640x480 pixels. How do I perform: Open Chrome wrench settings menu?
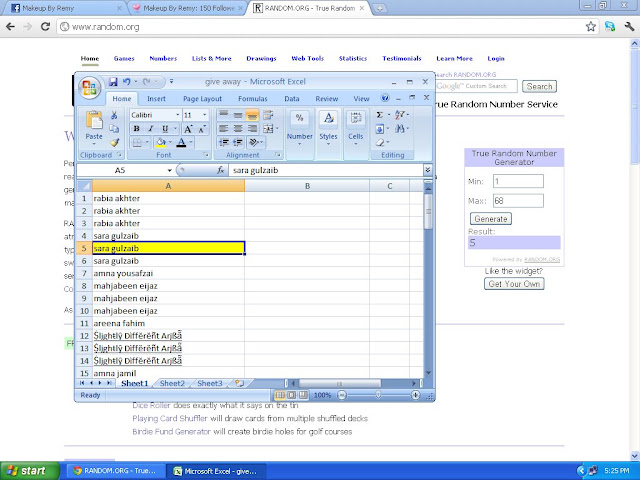tap(629, 27)
